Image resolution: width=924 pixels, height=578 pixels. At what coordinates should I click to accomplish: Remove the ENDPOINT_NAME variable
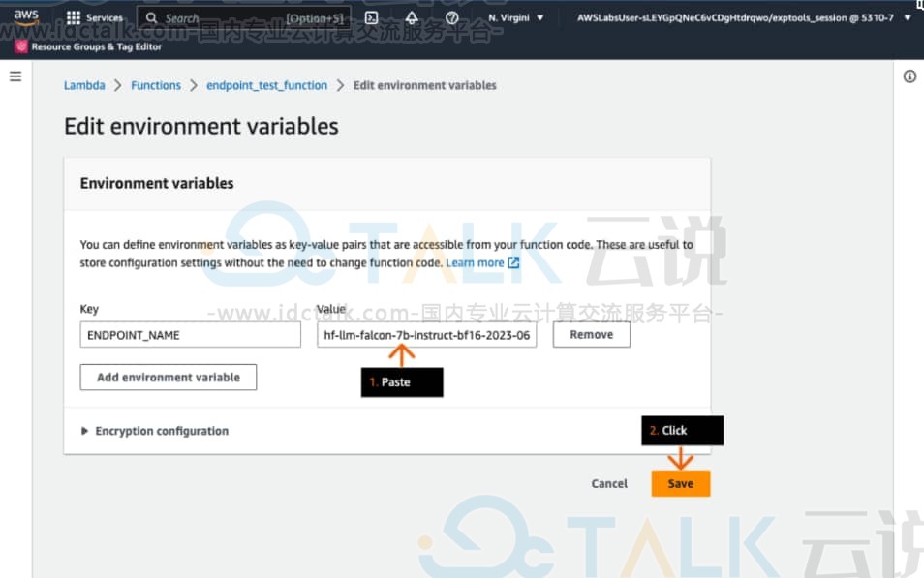(591, 334)
